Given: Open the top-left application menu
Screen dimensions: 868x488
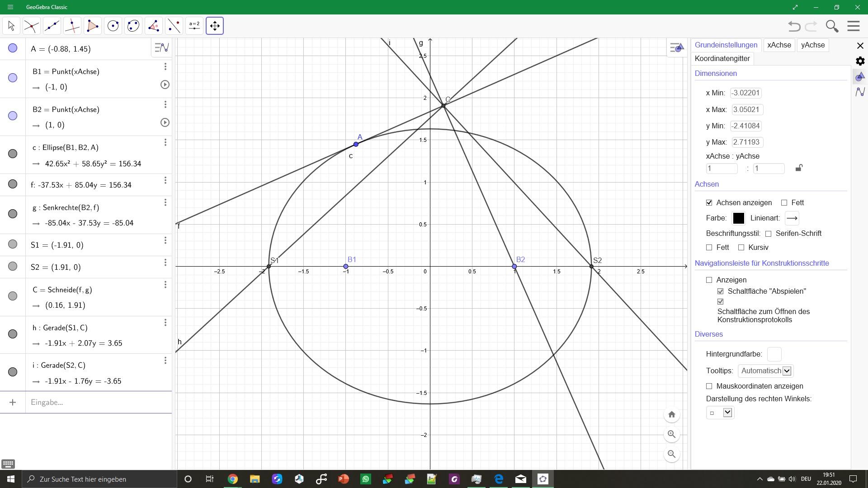Looking at the screenshot, I should [10, 7].
